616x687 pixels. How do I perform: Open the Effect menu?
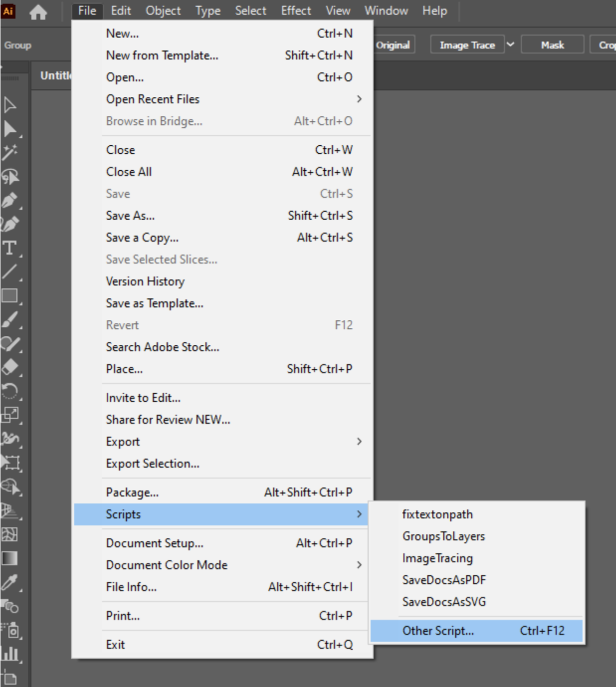pos(296,10)
